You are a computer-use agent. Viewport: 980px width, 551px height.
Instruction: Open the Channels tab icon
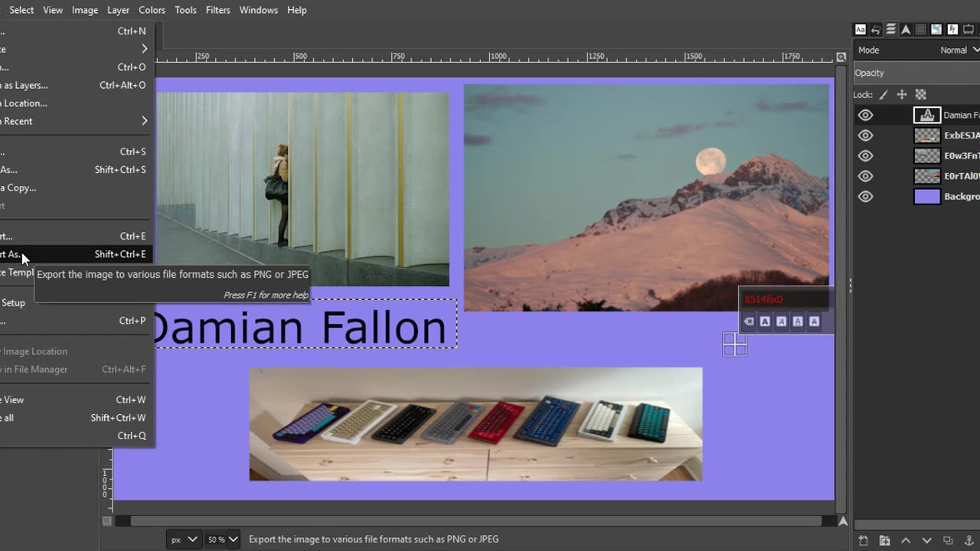coord(921,29)
